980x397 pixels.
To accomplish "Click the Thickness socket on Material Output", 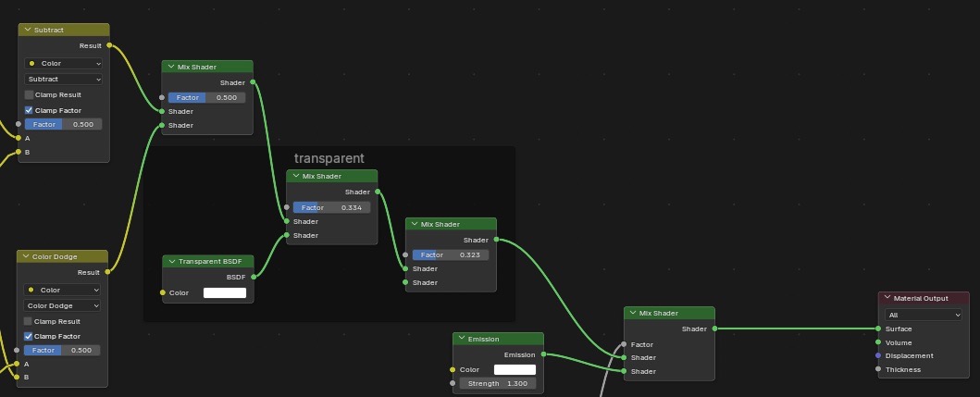I will [x=878, y=369].
